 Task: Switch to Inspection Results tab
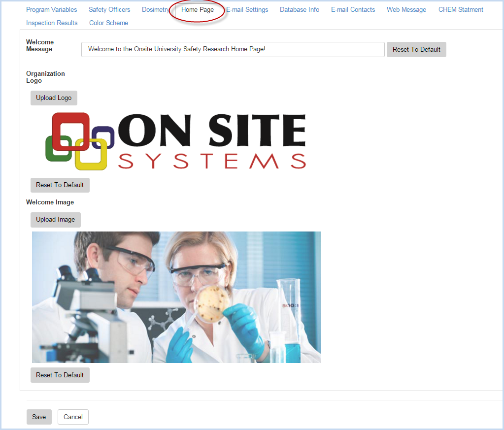click(x=52, y=23)
